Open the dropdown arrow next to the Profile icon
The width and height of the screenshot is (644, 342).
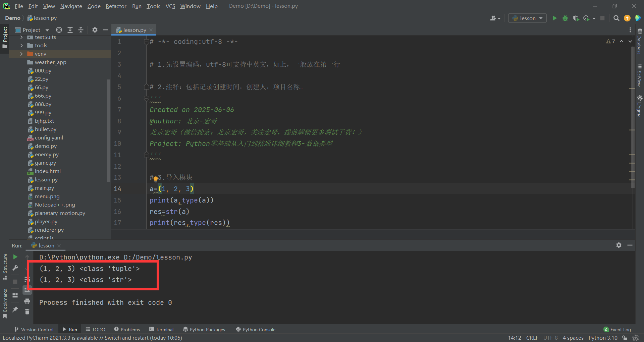[x=594, y=18]
